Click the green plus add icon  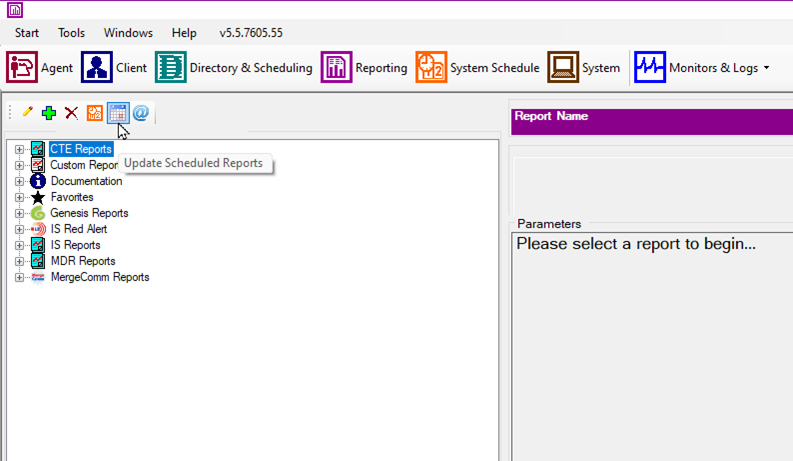coord(49,113)
